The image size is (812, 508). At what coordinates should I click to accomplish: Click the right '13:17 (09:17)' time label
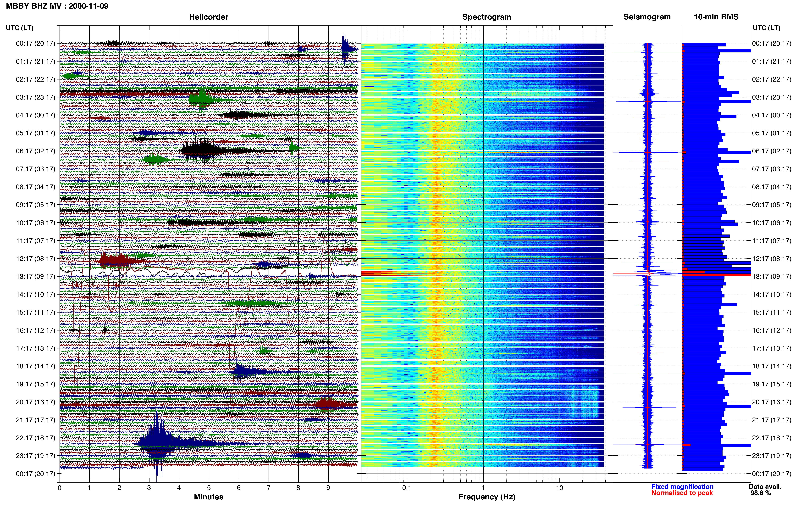tap(772, 276)
